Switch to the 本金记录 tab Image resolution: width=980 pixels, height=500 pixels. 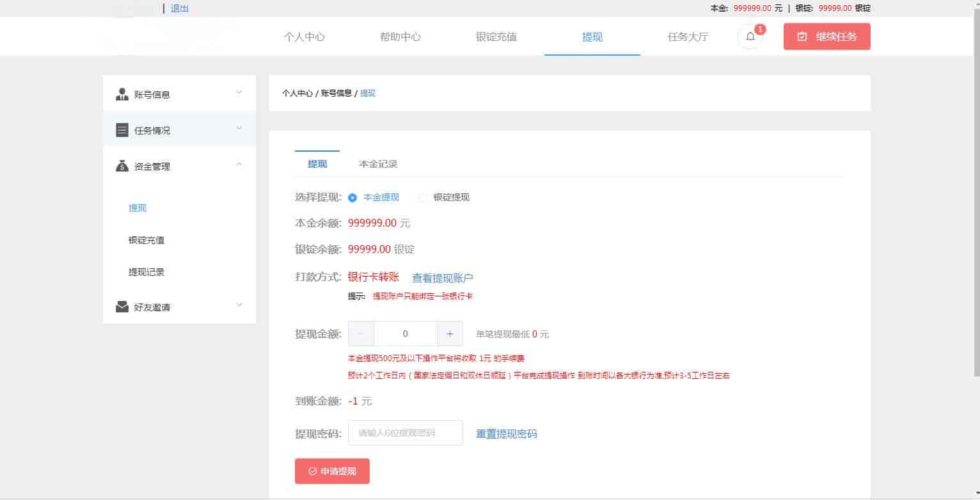click(x=378, y=164)
